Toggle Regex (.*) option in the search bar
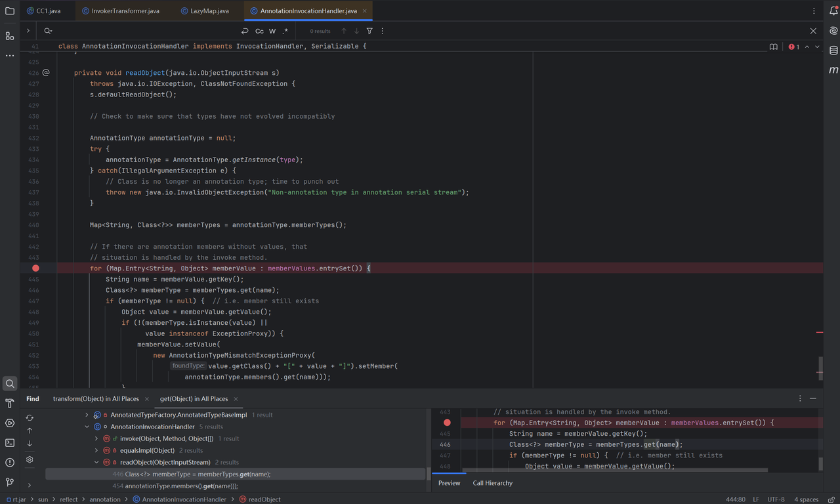This screenshot has width=840, height=504. point(285,31)
